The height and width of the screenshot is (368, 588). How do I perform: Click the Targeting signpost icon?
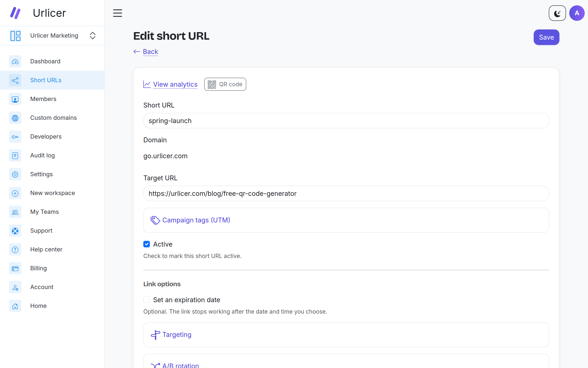click(155, 335)
